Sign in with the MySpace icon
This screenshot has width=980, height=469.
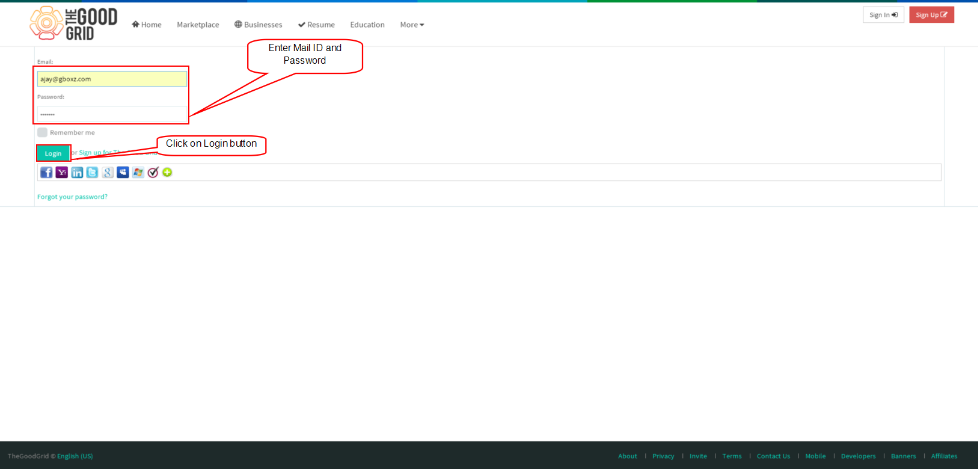coord(123,173)
